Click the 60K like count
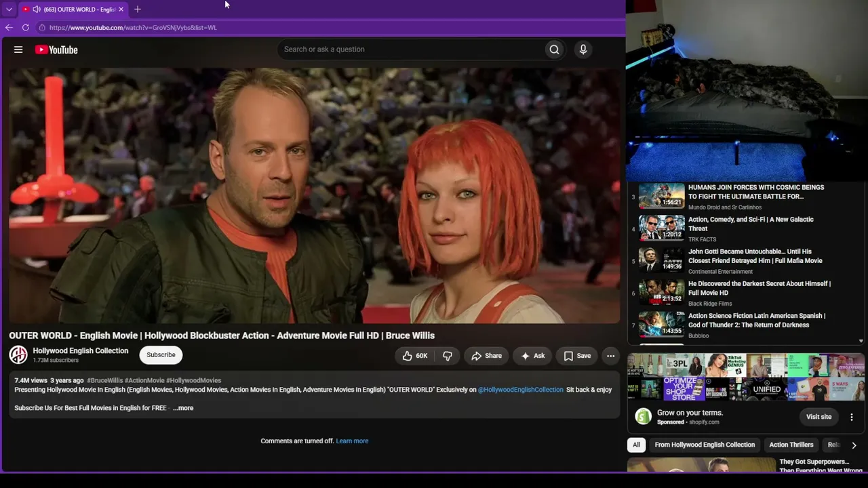The height and width of the screenshot is (488, 868). (x=422, y=356)
